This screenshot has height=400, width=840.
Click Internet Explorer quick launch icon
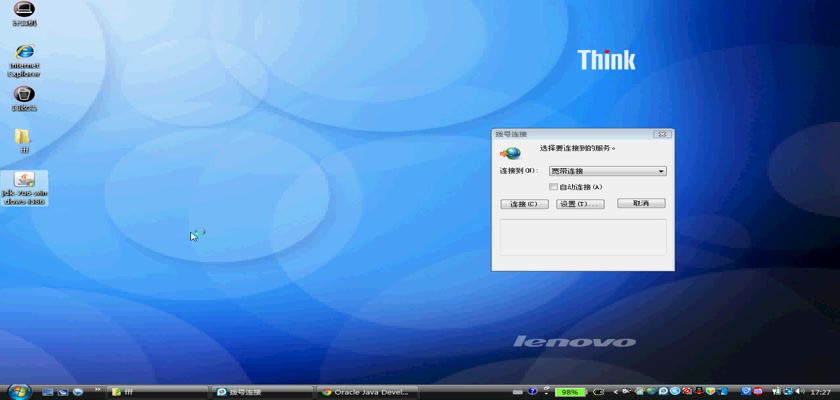click(x=78, y=393)
